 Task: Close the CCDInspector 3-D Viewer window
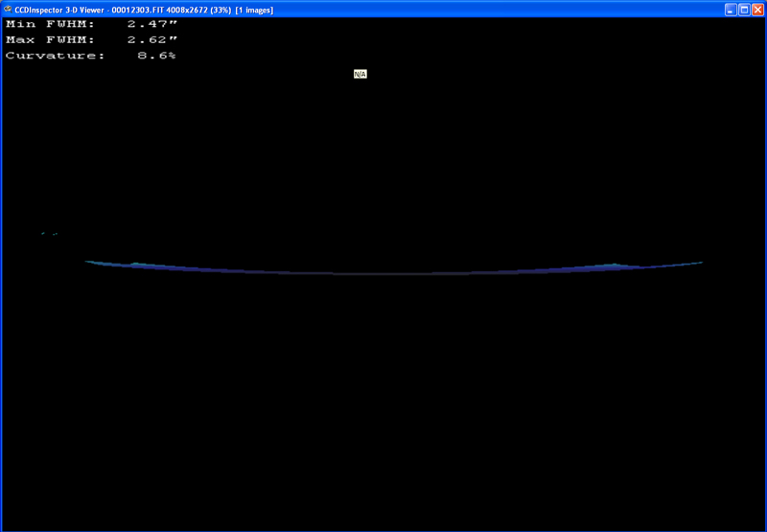click(x=756, y=9)
